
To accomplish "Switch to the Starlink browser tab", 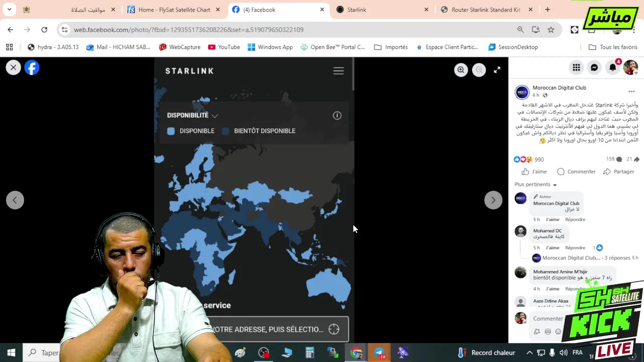I will coord(382,10).
